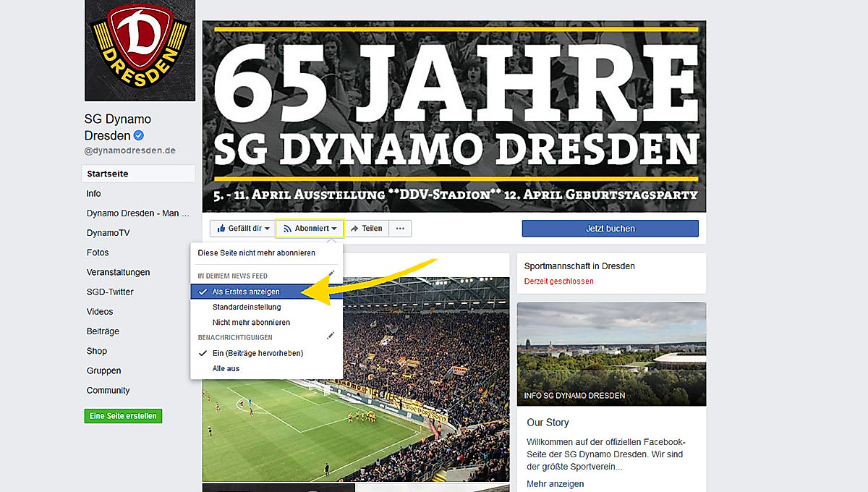Expand the Gefällt dir dropdown arrow
The image size is (868, 492).
(267, 229)
